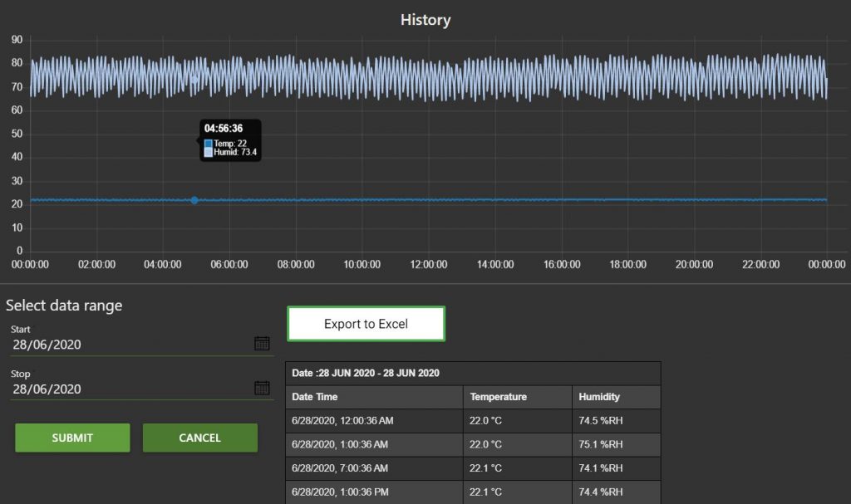Select the 7:00:36 AM date time cell
851x504 pixels.
374,468
